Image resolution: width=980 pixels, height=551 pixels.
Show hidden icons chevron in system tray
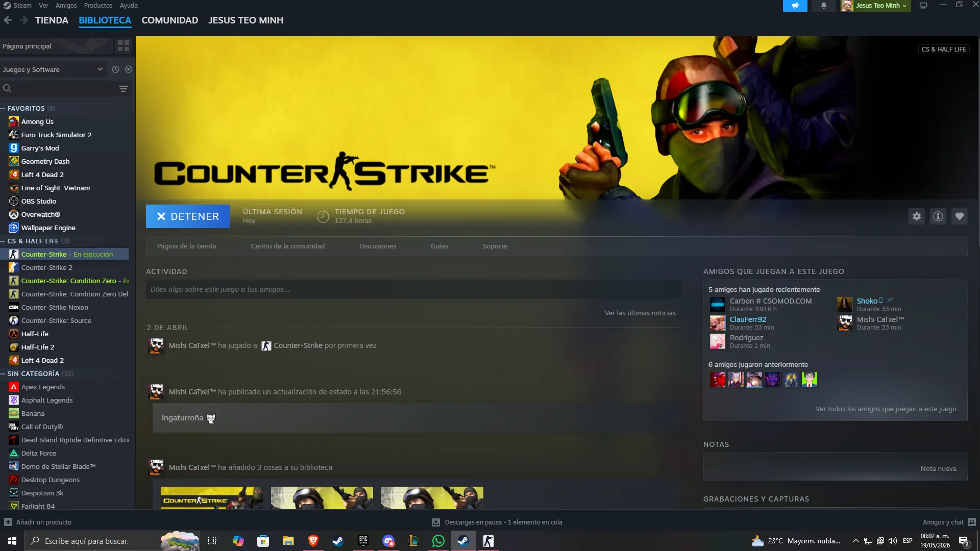[856, 541]
